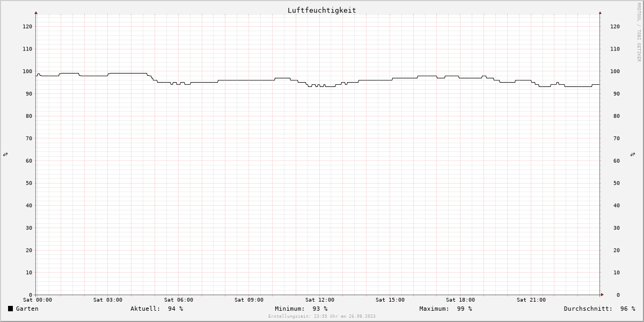
Task: Click the Sat 12:00 time axis label
Action: click(x=320, y=300)
